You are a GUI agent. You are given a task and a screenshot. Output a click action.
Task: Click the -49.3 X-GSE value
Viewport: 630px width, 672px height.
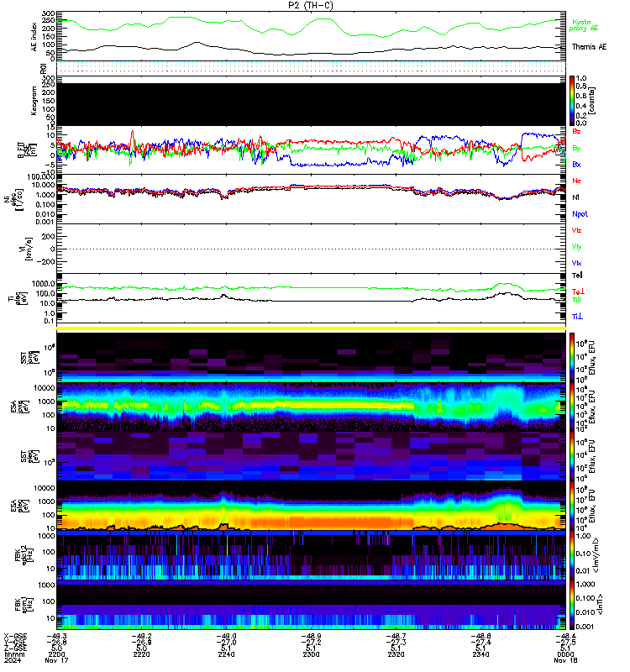point(57,637)
